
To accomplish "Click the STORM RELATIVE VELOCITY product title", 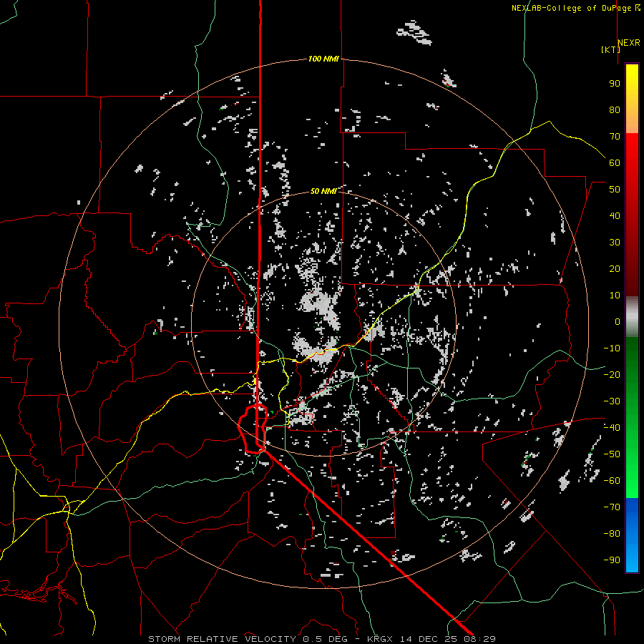I will pyautogui.click(x=222, y=639).
